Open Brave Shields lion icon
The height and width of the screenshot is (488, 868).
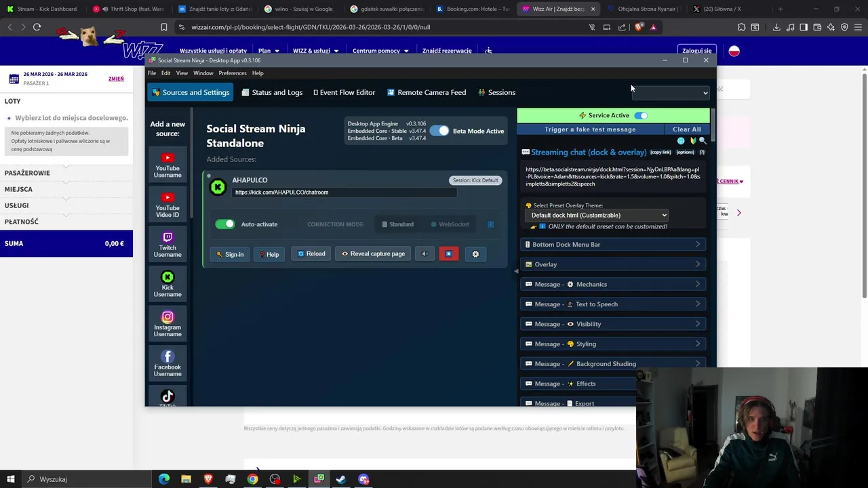click(638, 27)
